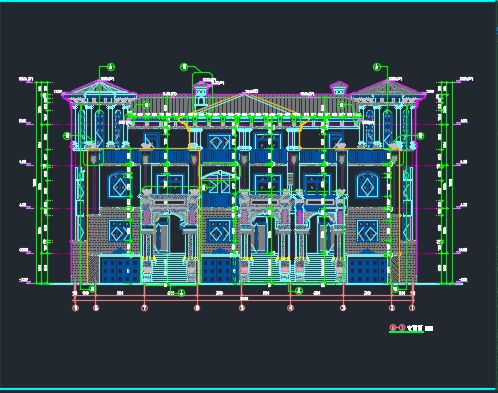Pick the leftmost blue garage door
Image resolution: width=498 pixels, height=393 pixels.
[120, 270]
